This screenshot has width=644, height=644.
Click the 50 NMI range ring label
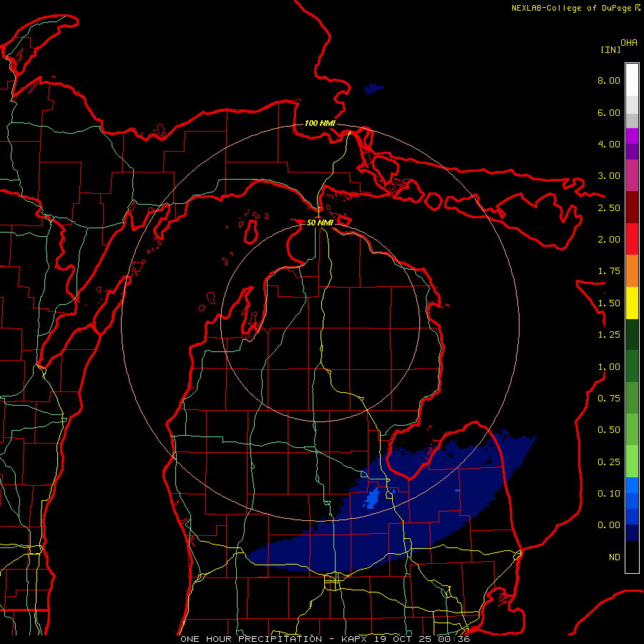point(320,223)
